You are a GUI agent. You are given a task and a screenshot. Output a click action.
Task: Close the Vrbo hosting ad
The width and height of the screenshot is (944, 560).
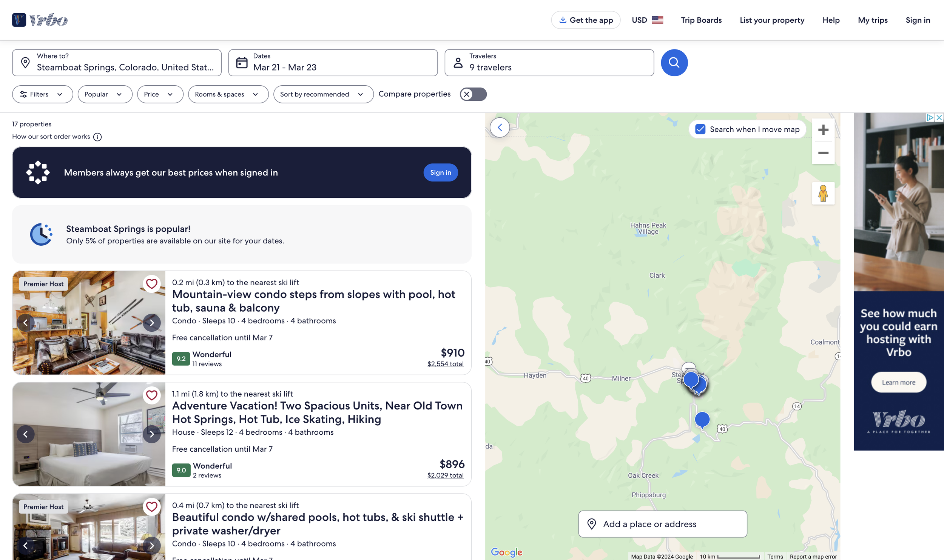pyautogui.click(x=939, y=117)
